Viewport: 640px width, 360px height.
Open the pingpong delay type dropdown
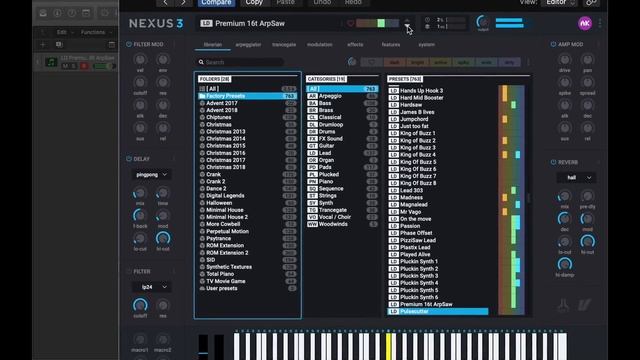[x=151, y=175]
